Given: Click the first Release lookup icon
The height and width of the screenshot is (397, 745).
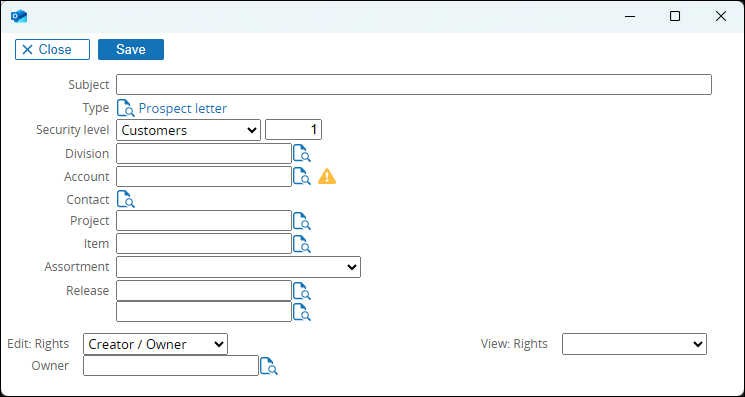Looking at the screenshot, I should coord(302,291).
